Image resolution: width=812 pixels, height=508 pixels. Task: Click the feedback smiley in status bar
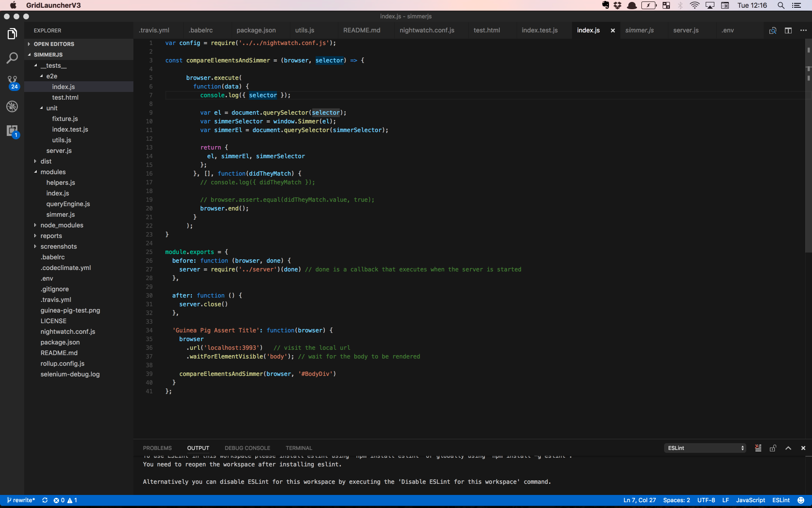tap(801, 500)
